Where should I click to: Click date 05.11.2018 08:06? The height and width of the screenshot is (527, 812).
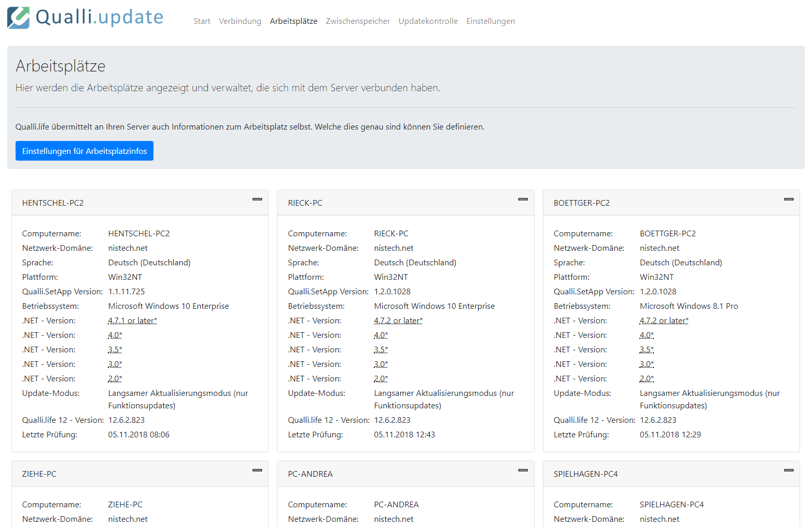[139, 435]
